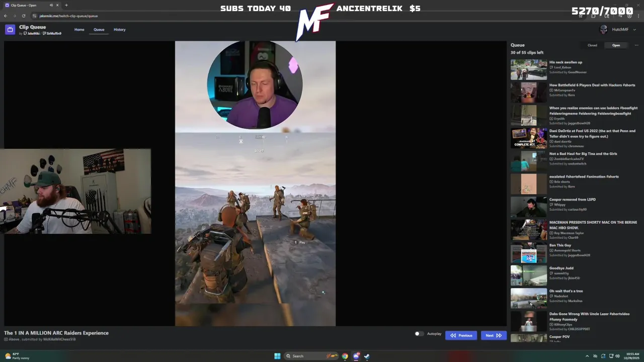The image size is (644, 362).
Task: Click the Next clip button
Action: pyautogui.click(x=493, y=335)
